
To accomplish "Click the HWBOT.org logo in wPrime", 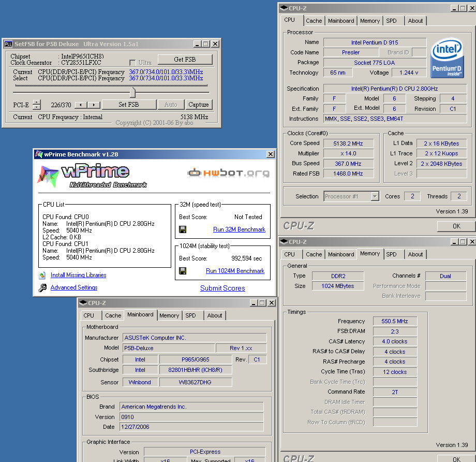I will click(228, 172).
